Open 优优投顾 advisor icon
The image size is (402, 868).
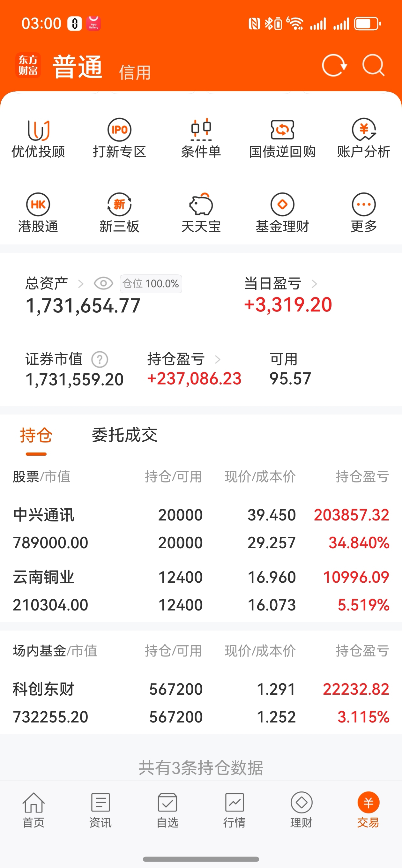click(x=38, y=130)
